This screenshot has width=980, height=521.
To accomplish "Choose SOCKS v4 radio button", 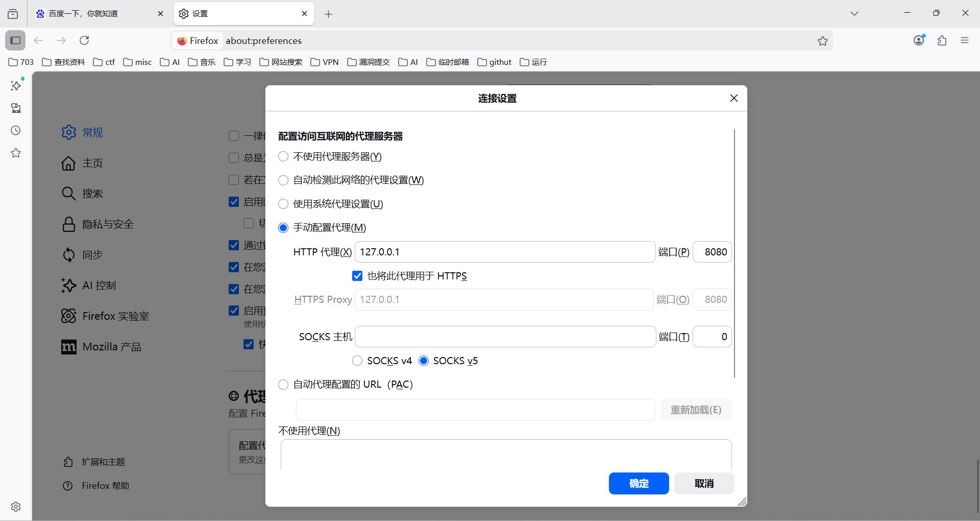I will (x=357, y=361).
